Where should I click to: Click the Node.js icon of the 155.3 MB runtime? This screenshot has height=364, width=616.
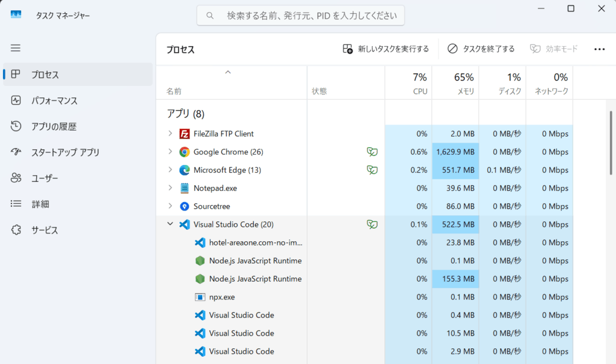coord(200,279)
